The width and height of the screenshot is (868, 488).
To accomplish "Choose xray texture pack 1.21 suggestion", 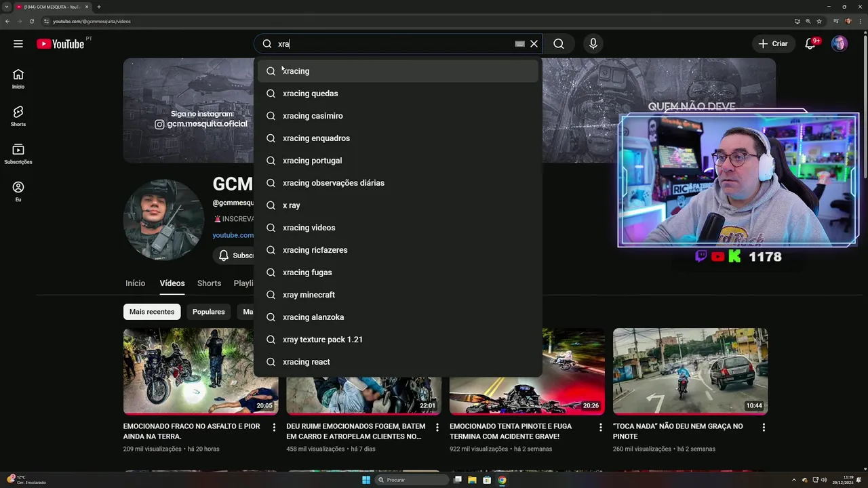I will click(x=398, y=340).
